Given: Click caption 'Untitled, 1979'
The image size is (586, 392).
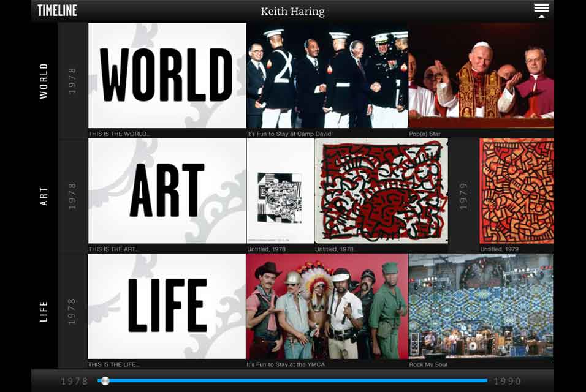Looking at the screenshot, I should (x=500, y=249).
